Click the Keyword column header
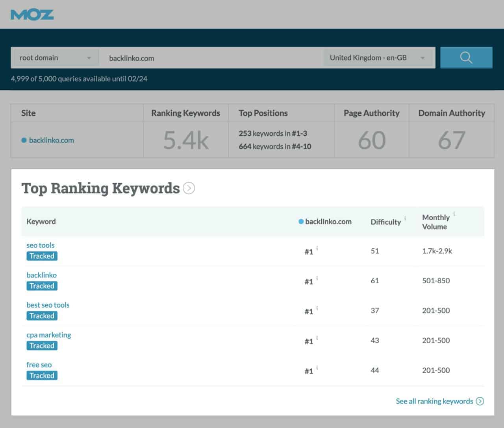The height and width of the screenshot is (428, 504). 41,221
